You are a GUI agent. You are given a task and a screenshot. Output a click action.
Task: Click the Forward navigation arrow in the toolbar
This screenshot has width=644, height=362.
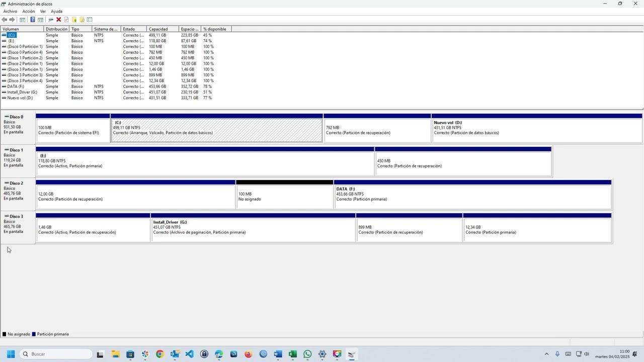coord(12,19)
